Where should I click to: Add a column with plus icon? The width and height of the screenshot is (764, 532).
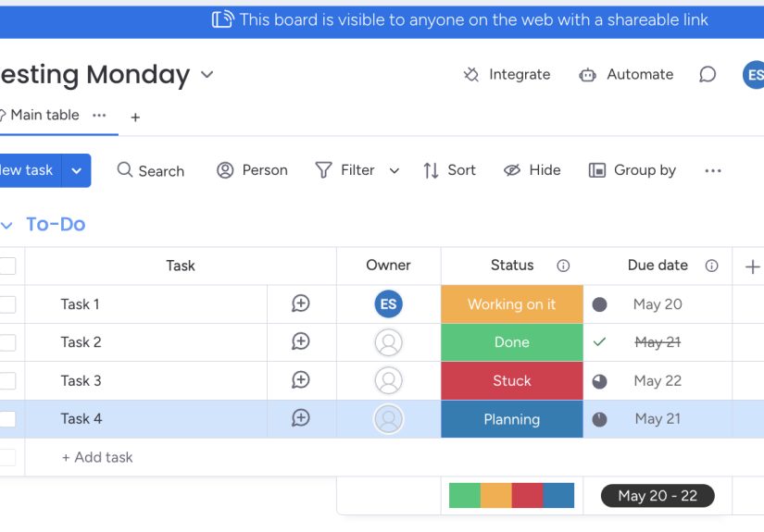(752, 266)
